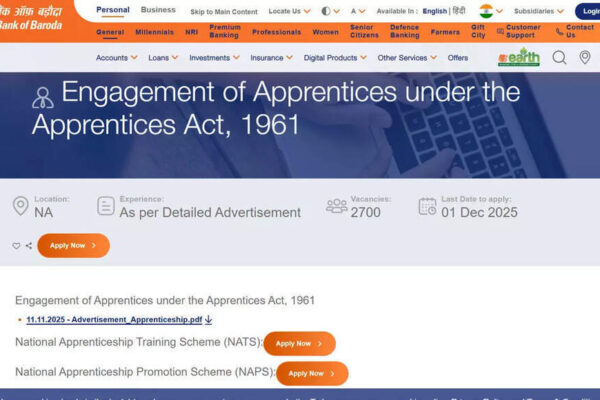This screenshot has height=400, width=600.
Task: Open Premium Banking section
Action: [x=225, y=31]
